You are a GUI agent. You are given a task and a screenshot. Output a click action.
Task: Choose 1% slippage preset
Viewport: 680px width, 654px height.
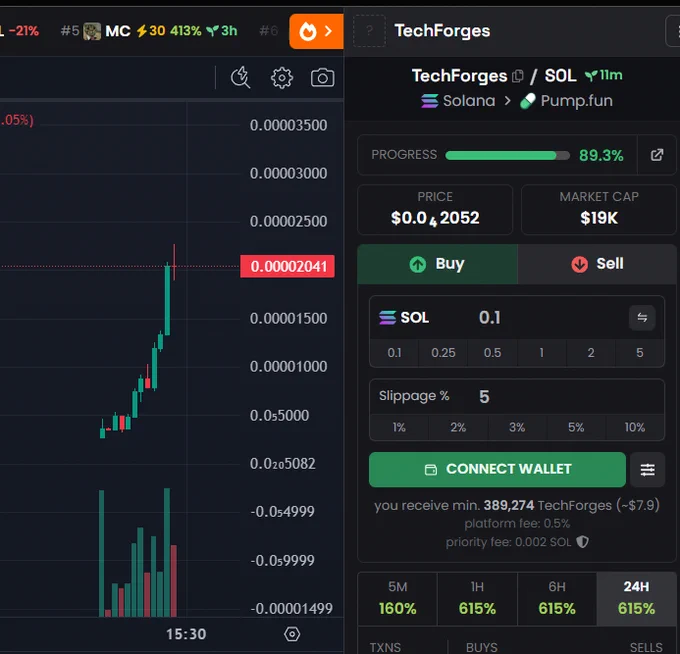[x=399, y=427]
